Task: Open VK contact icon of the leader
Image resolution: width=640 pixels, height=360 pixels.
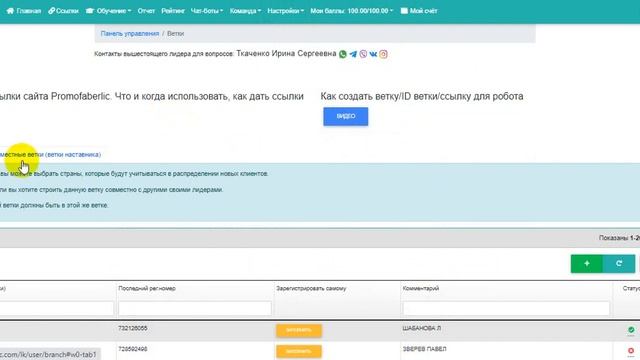Action: [373, 54]
